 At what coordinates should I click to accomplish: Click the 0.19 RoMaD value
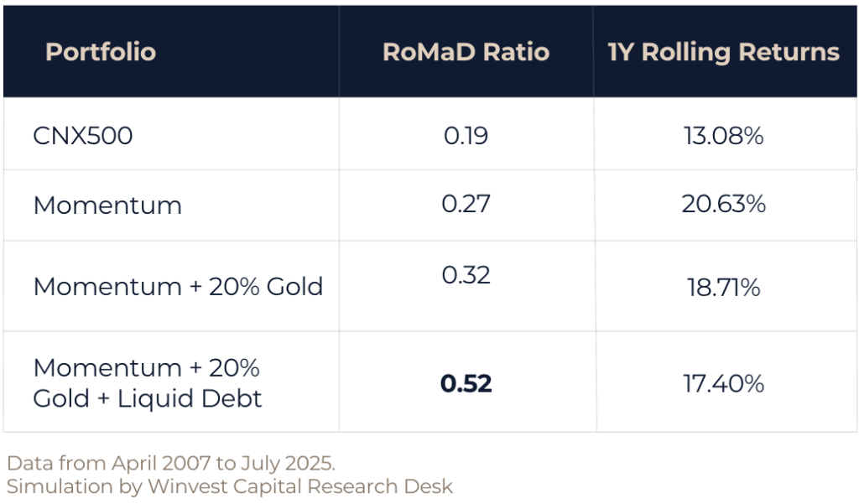pos(466,135)
